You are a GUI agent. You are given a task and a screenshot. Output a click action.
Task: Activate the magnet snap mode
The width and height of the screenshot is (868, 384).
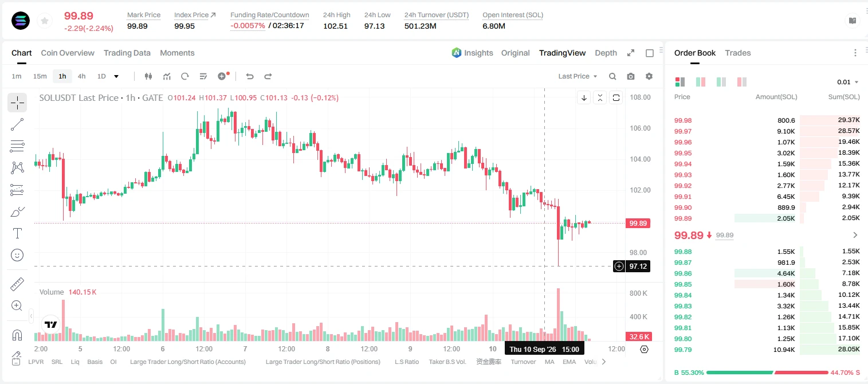tap(17, 335)
